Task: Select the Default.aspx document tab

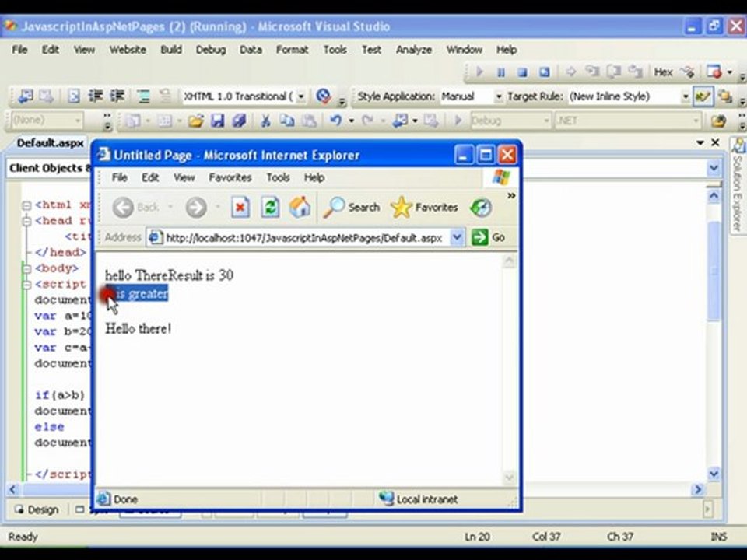Action: [x=50, y=143]
